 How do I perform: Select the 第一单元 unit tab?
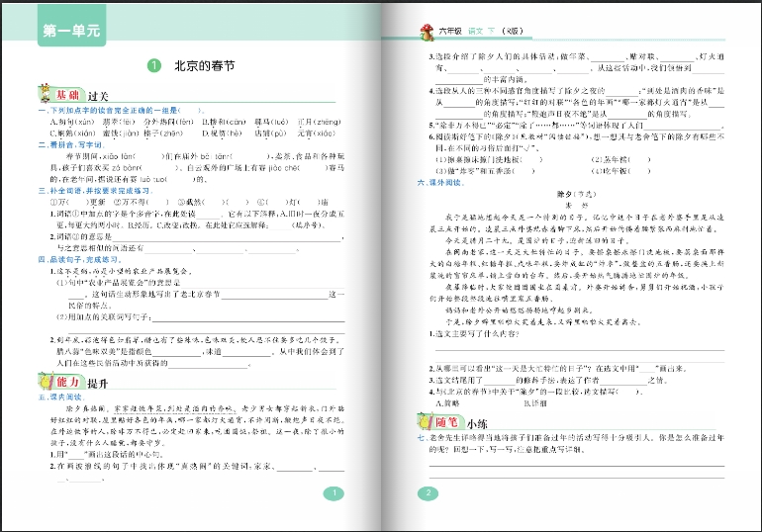click(71, 32)
